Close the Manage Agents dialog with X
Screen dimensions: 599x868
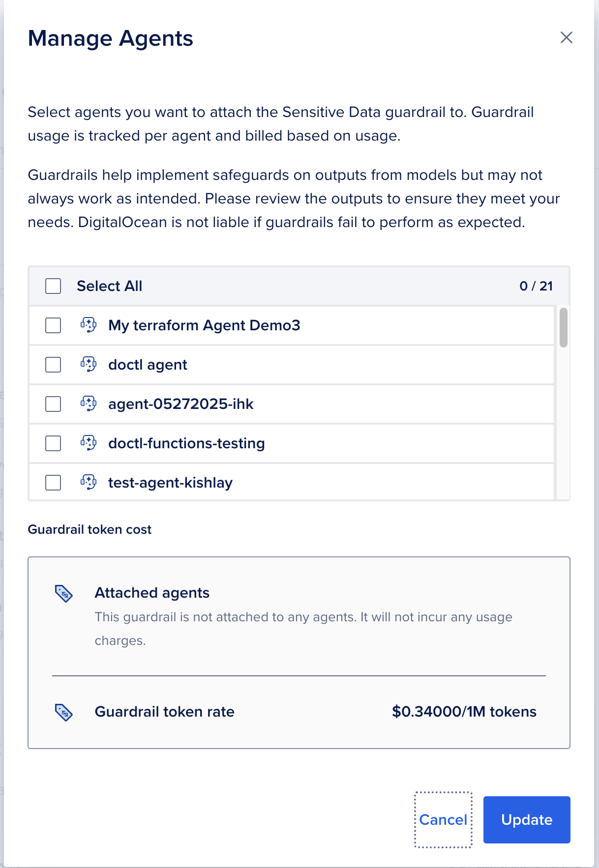point(566,37)
